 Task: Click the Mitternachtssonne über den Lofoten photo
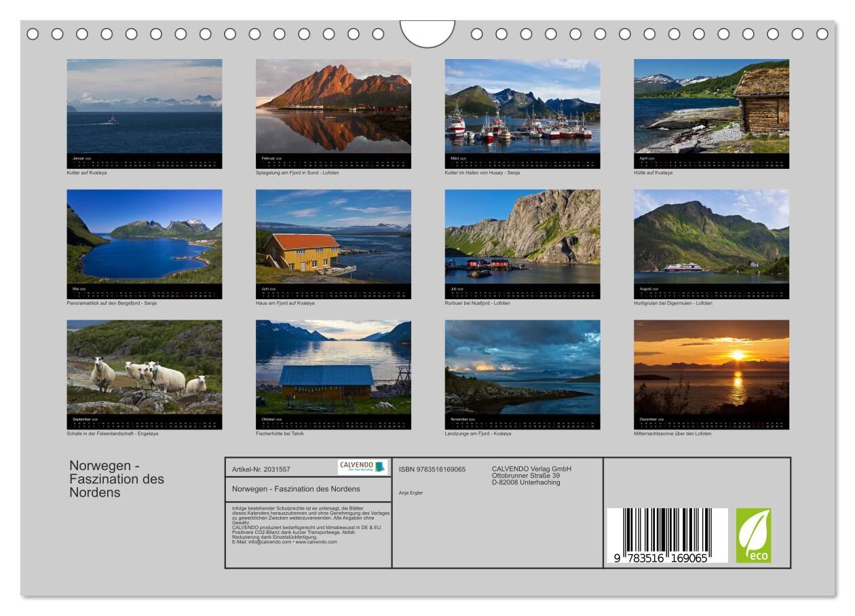coord(711,367)
